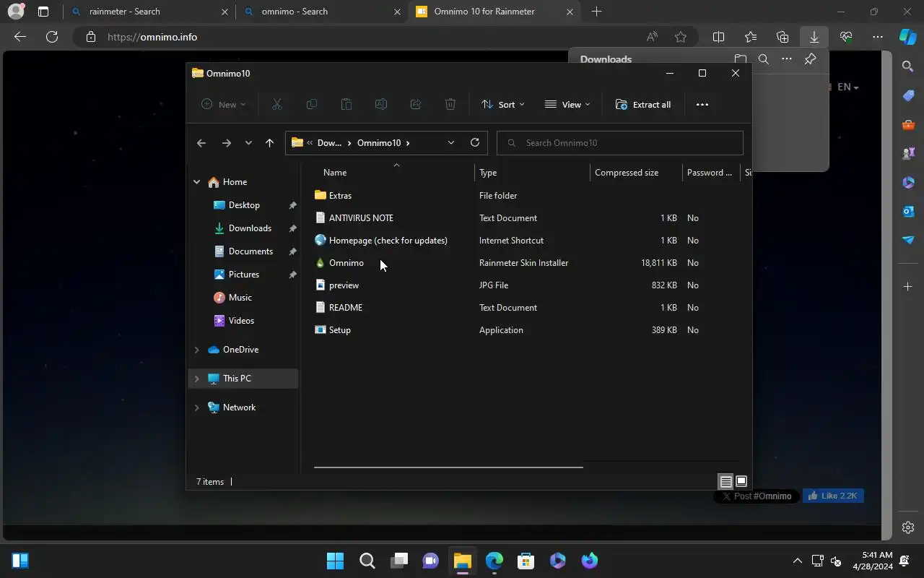Screen dimensions: 924x578
Task: Click the Rename icon in Explorer toolbar
Action: [381, 104]
